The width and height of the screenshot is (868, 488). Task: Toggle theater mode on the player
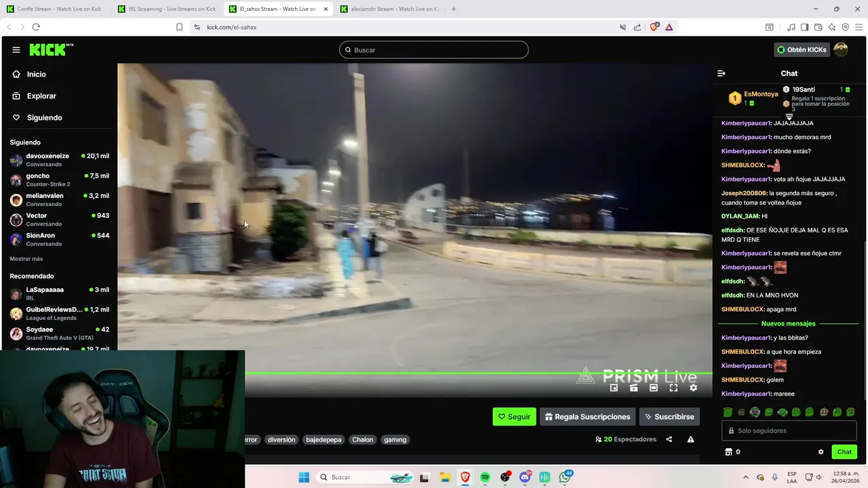653,388
